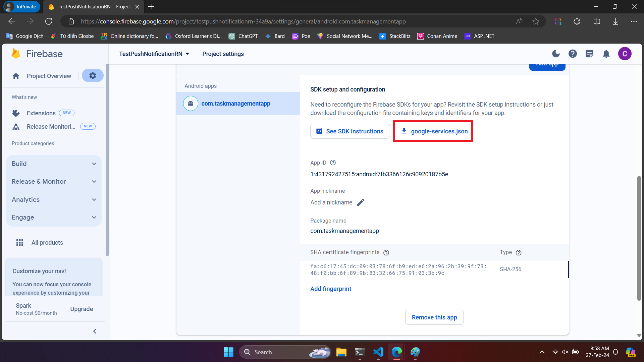
Task: Open browser settings and more menu
Action: pos(634,21)
